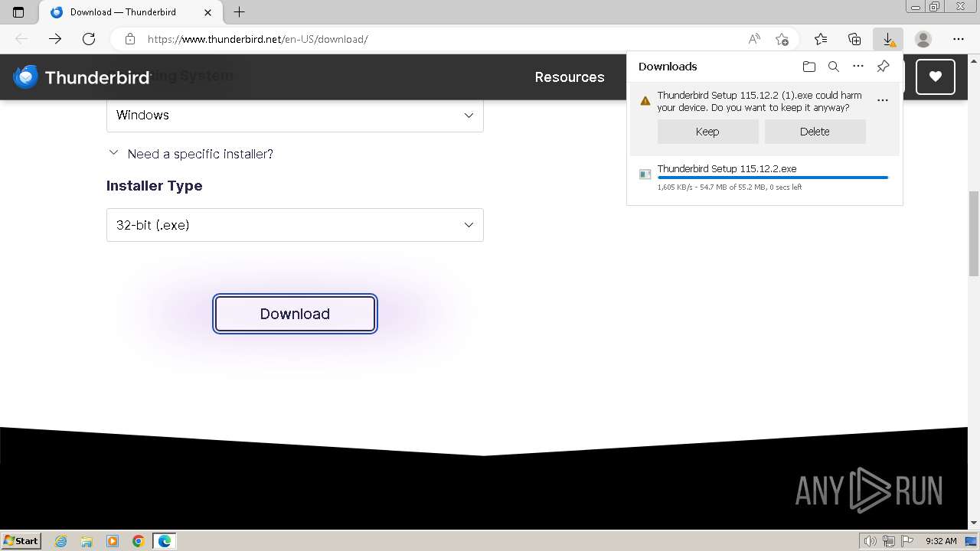The width and height of the screenshot is (980, 551).
Task: Open the Operating System Windows dropdown
Action: [x=295, y=115]
